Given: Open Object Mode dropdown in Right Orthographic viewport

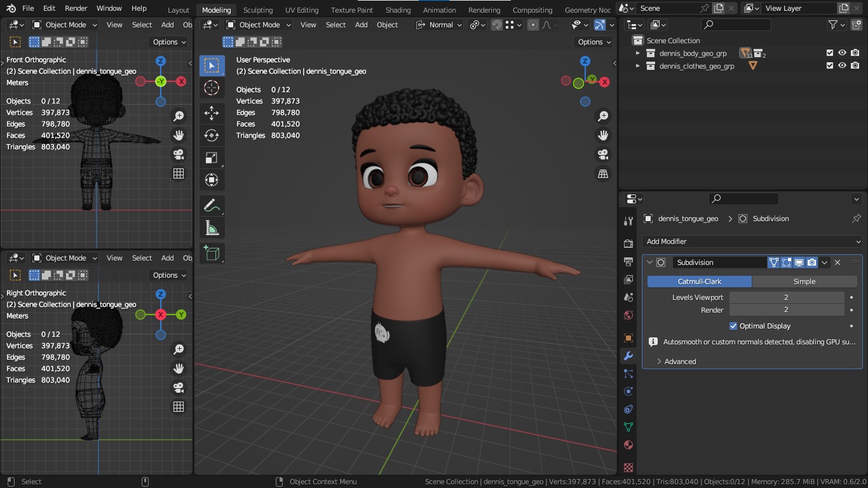Looking at the screenshot, I should click(65, 258).
